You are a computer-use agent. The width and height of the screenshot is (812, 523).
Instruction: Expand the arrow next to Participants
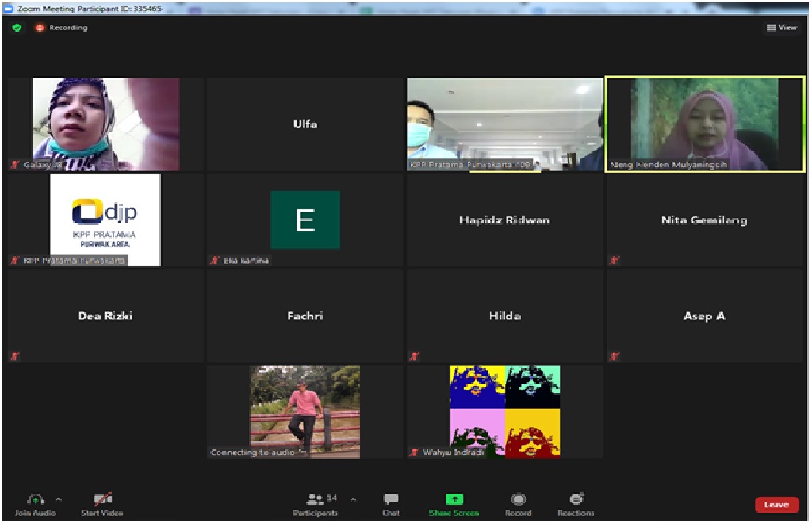click(354, 499)
